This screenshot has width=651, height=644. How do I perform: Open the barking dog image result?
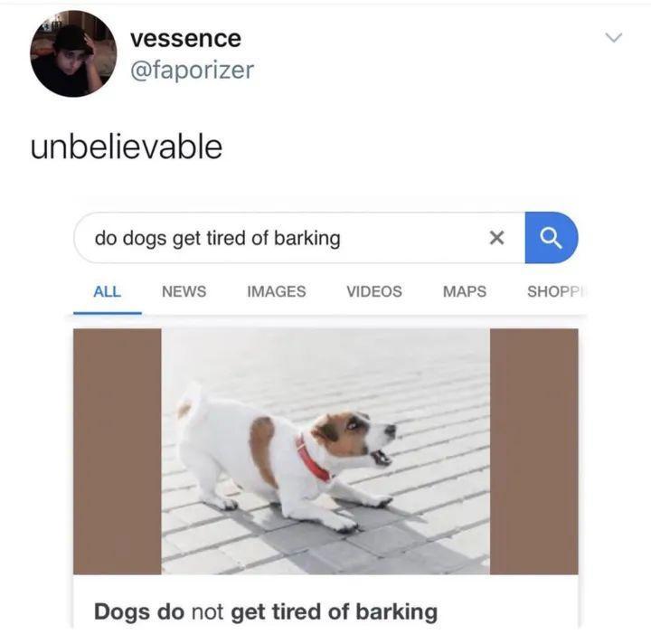point(325,451)
